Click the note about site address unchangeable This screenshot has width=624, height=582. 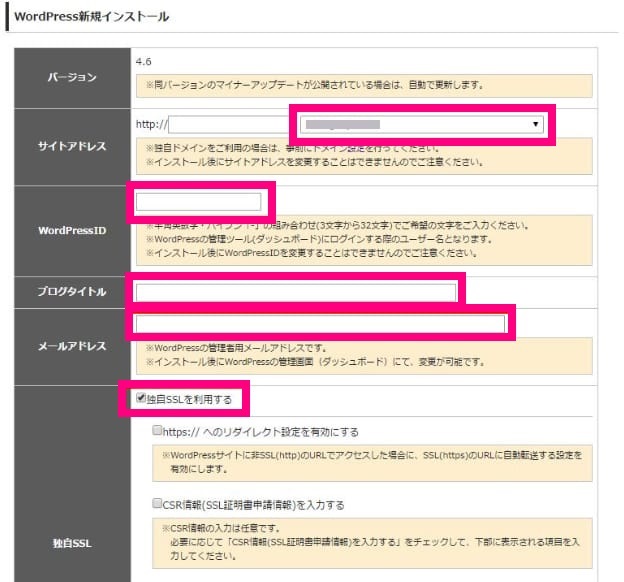[314, 162]
